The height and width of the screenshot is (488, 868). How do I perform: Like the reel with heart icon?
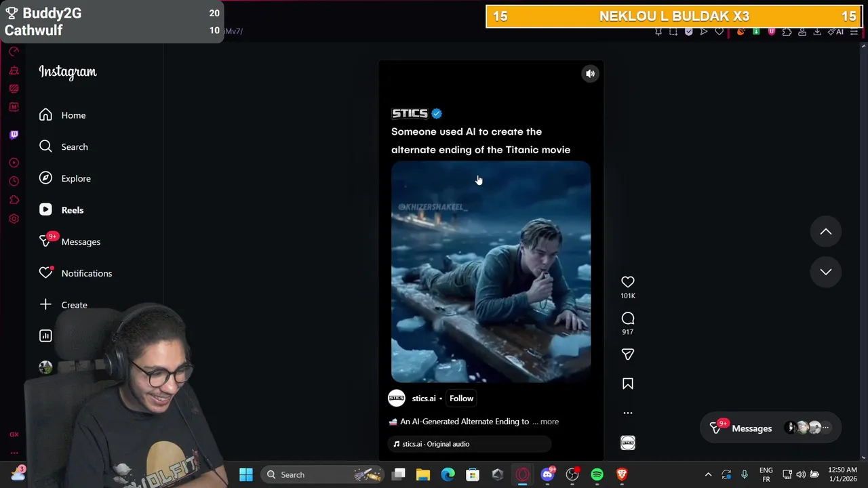pos(628,282)
